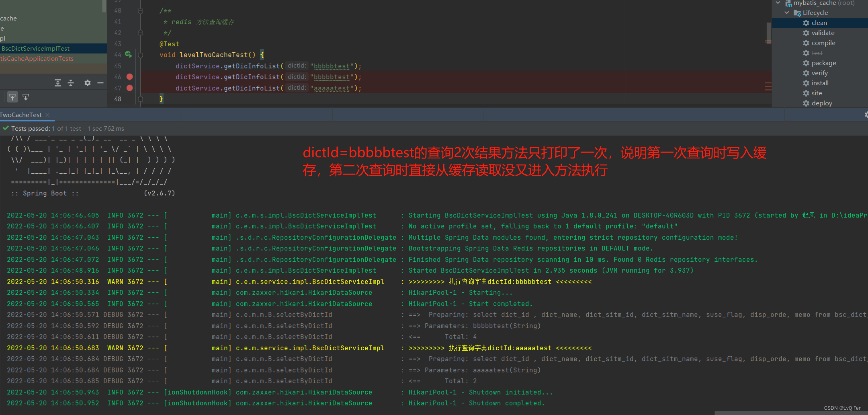Click fold end marker at line 42

tap(141, 33)
